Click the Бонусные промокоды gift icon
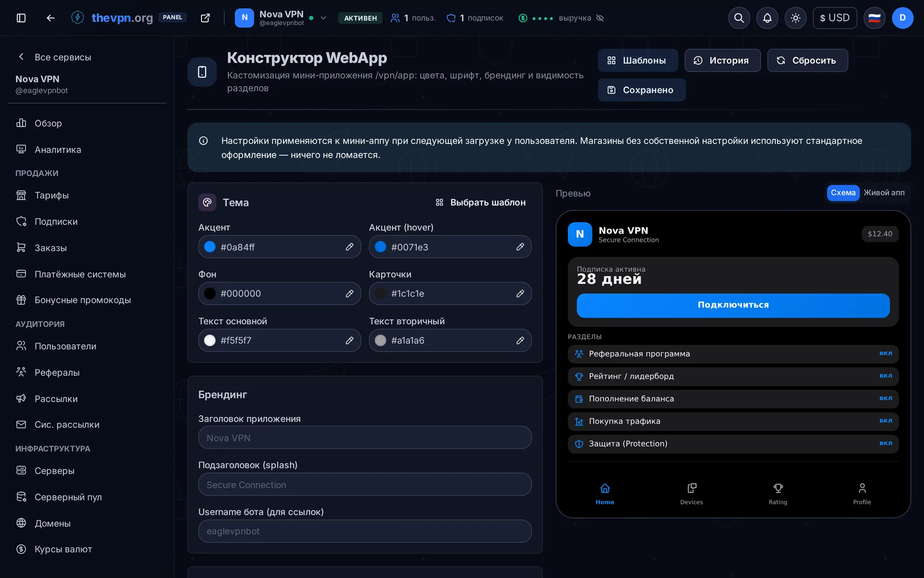Image resolution: width=924 pixels, height=578 pixels. coord(21,300)
